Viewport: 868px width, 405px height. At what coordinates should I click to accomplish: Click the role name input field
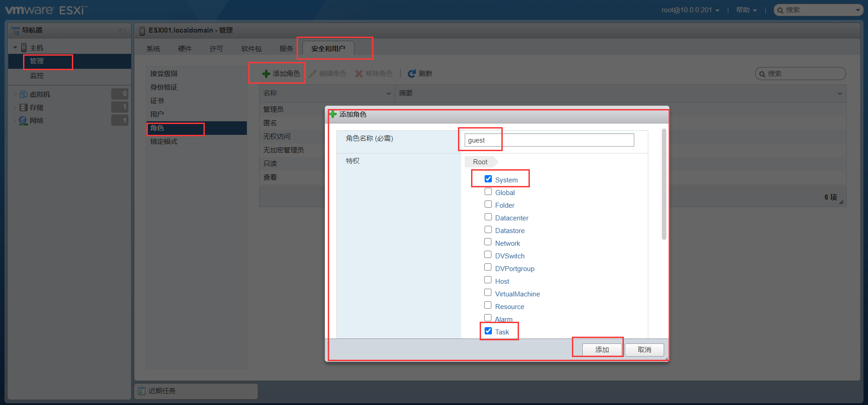pos(549,140)
